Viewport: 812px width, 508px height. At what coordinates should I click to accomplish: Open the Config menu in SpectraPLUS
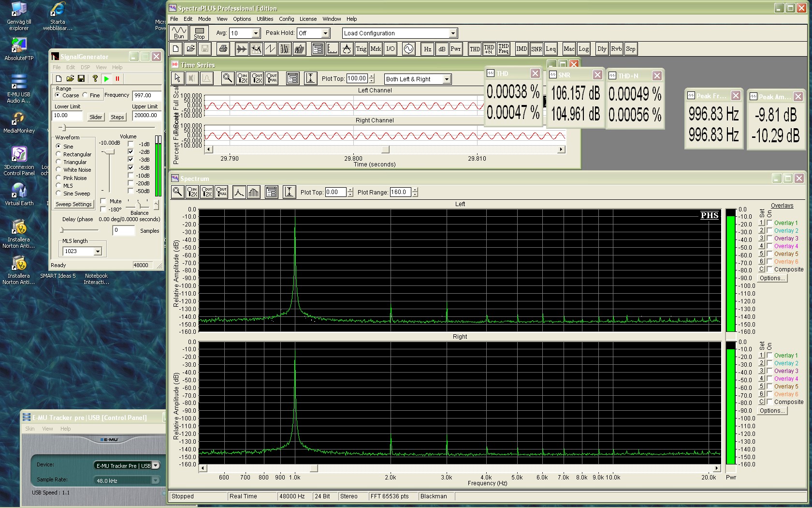(x=287, y=19)
